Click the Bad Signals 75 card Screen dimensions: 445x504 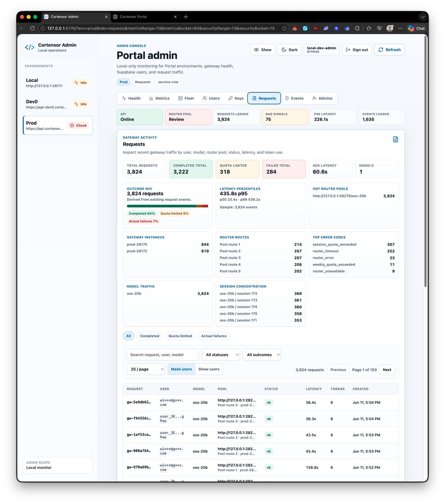point(284,117)
